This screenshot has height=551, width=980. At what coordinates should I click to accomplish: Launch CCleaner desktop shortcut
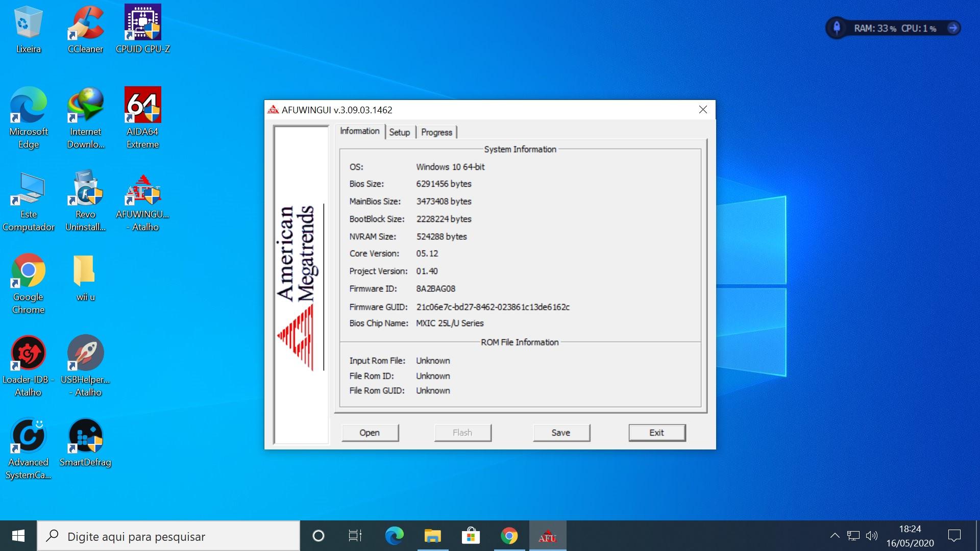tap(86, 29)
